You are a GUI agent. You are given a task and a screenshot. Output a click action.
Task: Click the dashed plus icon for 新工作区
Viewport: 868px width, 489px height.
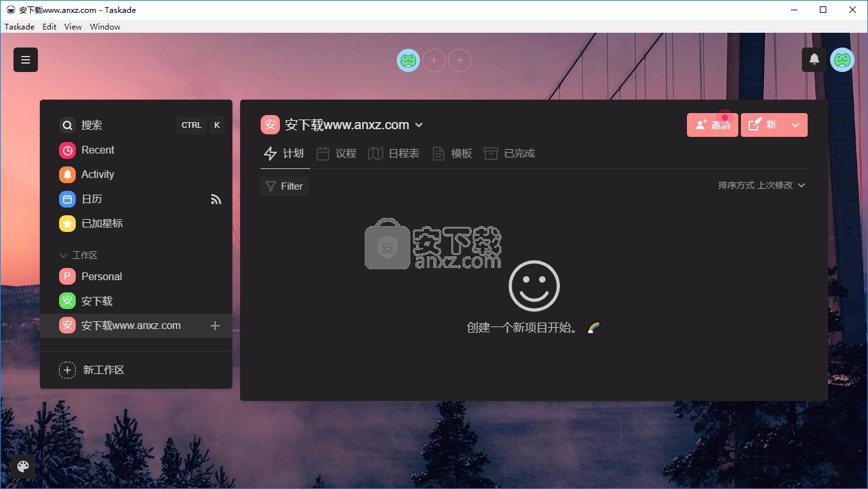[x=67, y=370]
